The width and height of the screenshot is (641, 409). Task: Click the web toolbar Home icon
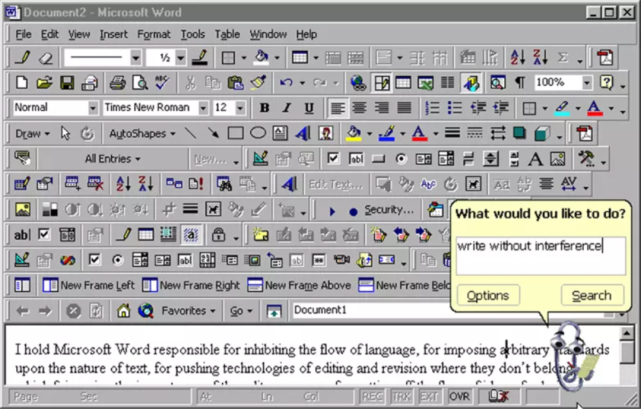(x=123, y=311)
